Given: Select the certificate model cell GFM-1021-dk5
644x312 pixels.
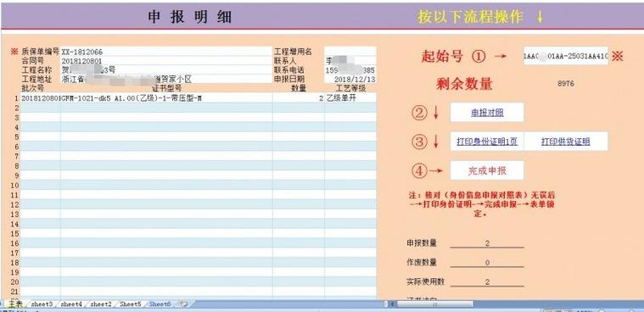Looking at the screenshot, I should (166, 98).
